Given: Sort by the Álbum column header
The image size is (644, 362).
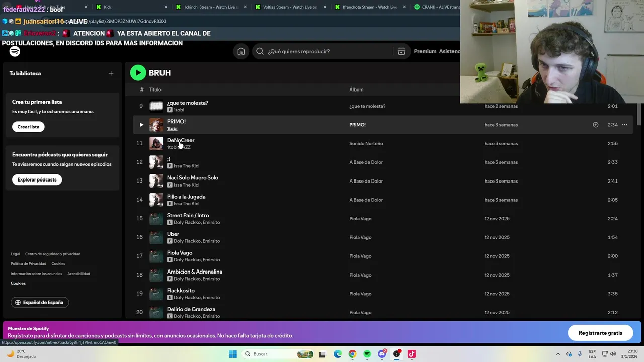Looking at the screenshot, I should point(356,89).
